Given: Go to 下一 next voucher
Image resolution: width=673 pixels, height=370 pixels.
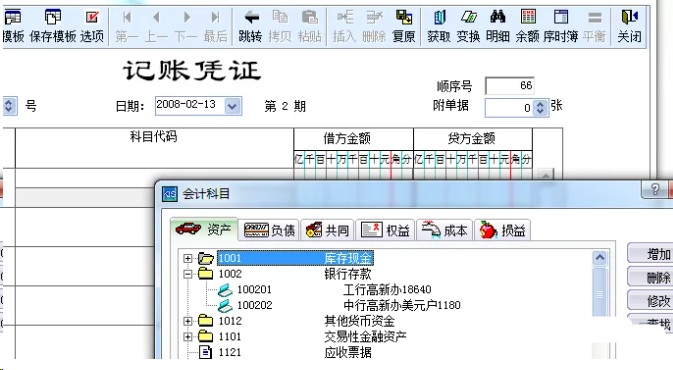Looking at the screenshot, I should click(186, 26).
